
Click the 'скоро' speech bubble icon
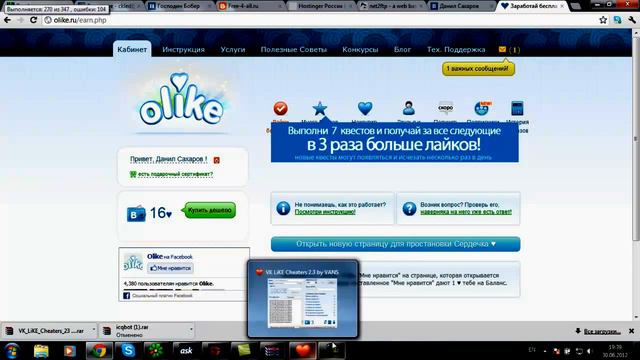(x=445, y=108)
